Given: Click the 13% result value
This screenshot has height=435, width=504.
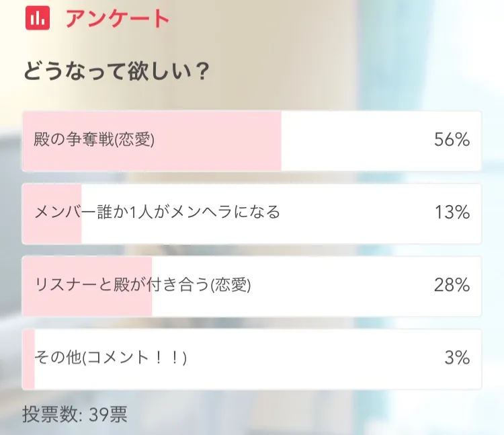Looking at the screenshot, I should 452,212.
